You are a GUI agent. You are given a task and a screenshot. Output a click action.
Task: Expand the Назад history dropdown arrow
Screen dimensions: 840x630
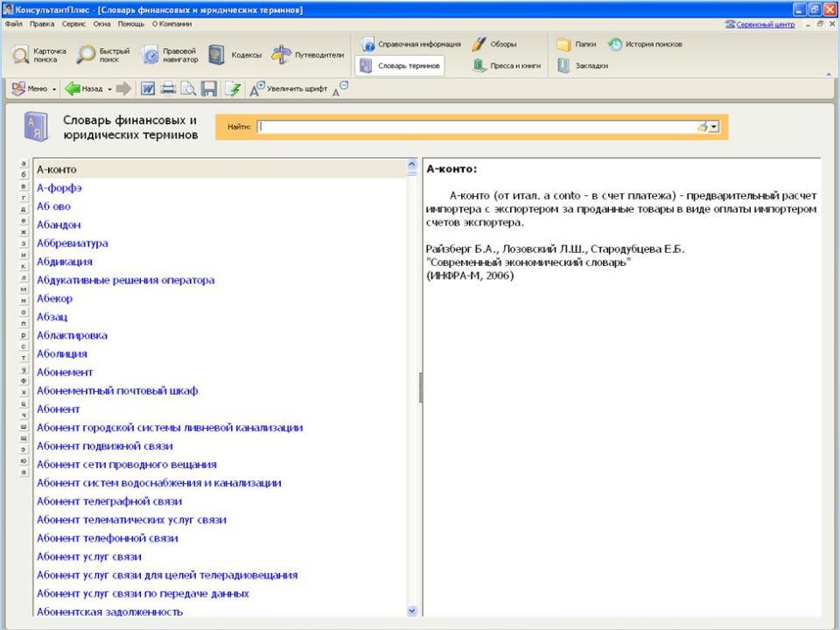point(110,89)
